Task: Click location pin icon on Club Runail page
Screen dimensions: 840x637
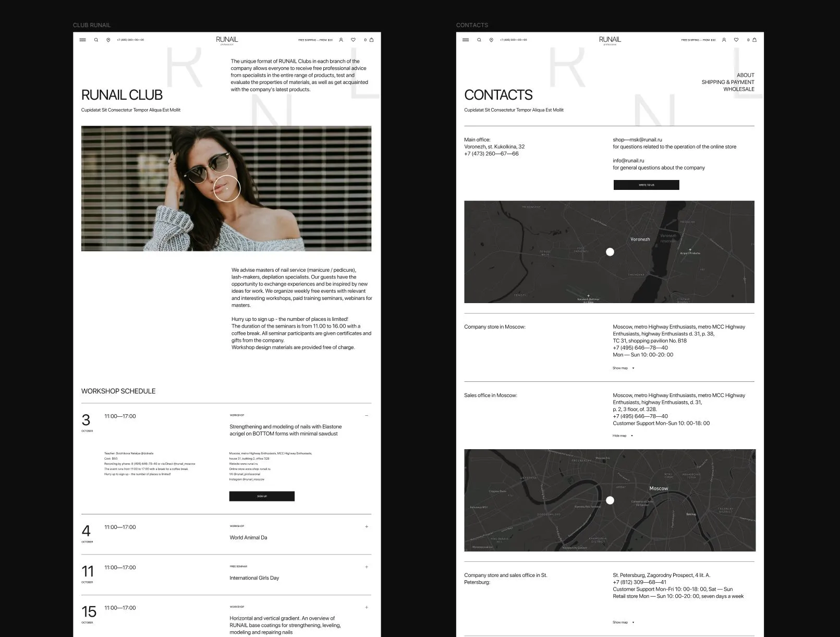Action: click(108, 40)
